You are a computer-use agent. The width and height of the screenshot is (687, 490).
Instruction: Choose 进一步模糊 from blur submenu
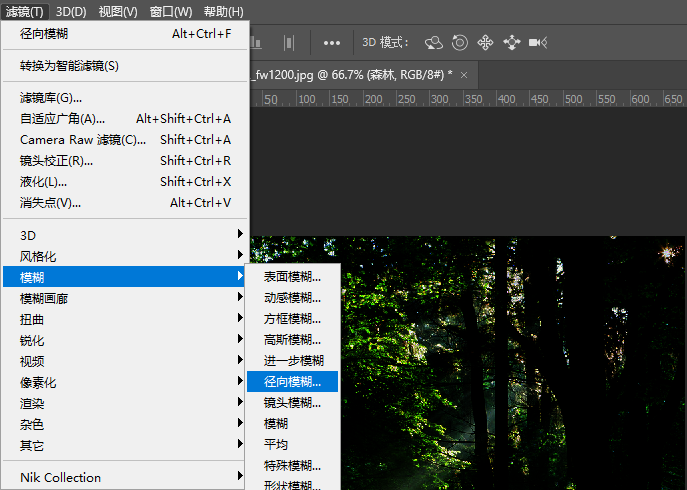coord(293,361)
